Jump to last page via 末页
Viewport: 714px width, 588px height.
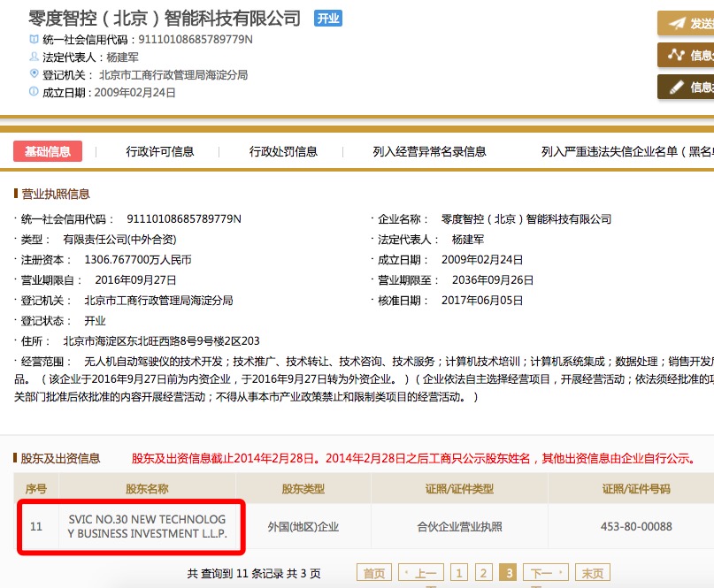593,573
